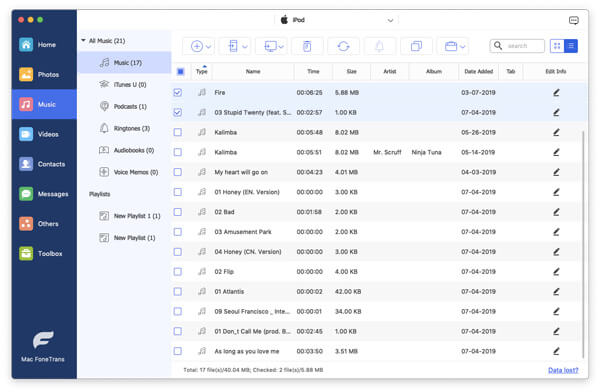Collapse the All Music (21) tree
Screen dimensions: 600x392
tap(83, 41)
